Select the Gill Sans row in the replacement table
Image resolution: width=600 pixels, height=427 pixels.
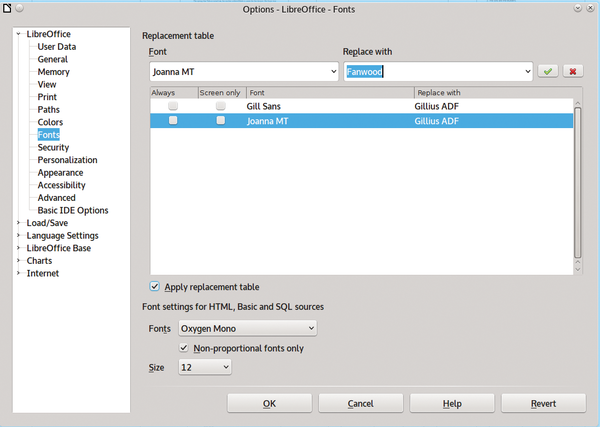tap(362, 106)
